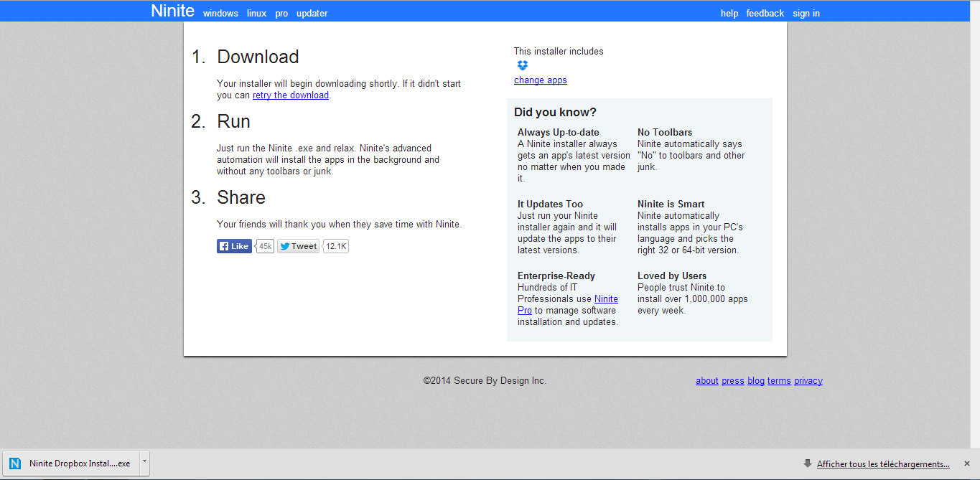
Task: Click the Always Up-to-date heading
Action: tap(558, 132)
